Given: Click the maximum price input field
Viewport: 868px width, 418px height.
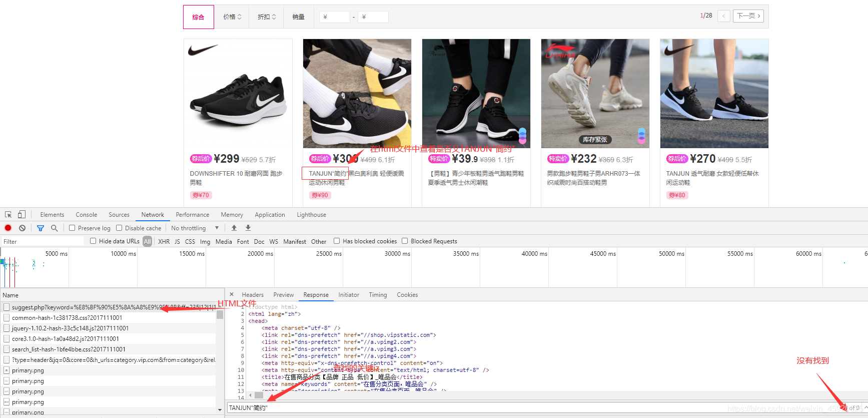Looking at the screenshot, I should pos(373,17).
